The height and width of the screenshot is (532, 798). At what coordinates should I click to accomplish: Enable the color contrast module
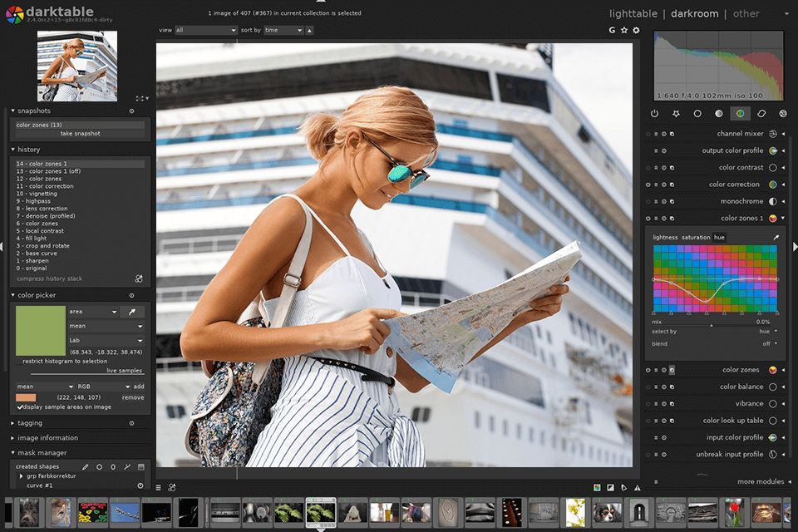tap(648, 167)
